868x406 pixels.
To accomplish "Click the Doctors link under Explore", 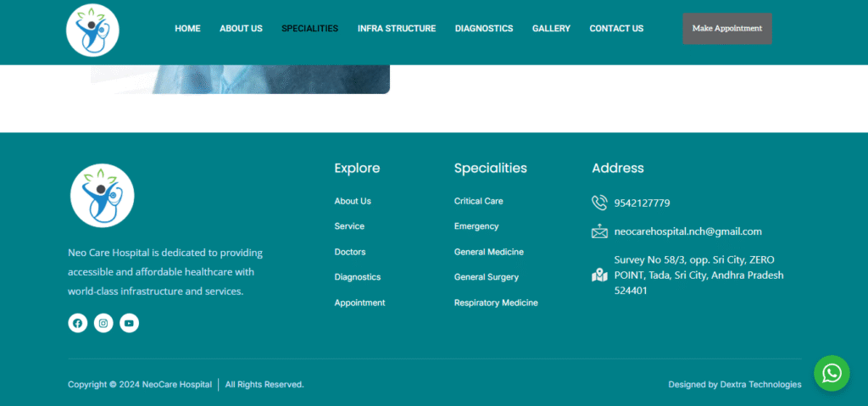I will [349, 253].
